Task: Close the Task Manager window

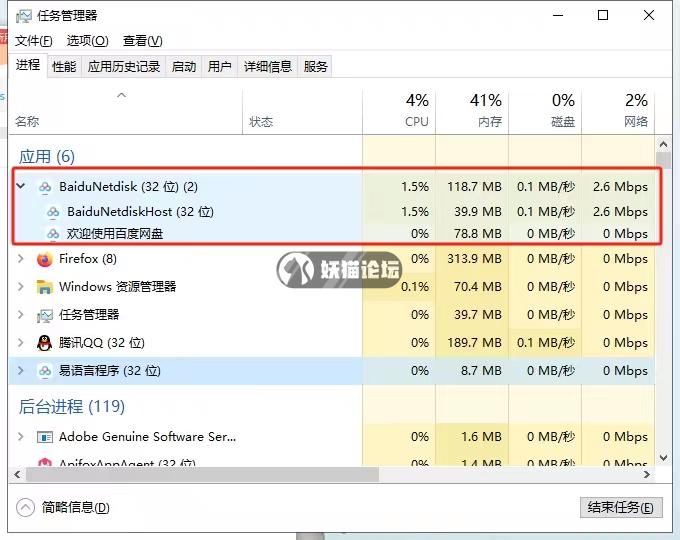Action: (x=649, y=16)
